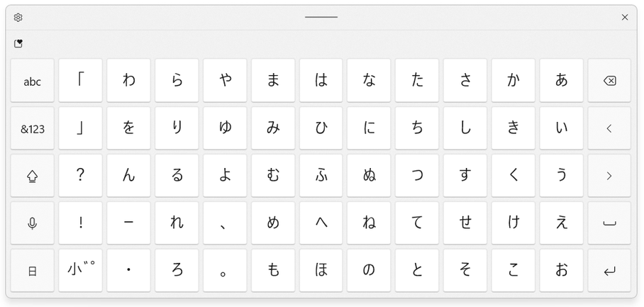644x307 pixels.
Task: Tap the ん kana key
Action: tap(128, 176)
